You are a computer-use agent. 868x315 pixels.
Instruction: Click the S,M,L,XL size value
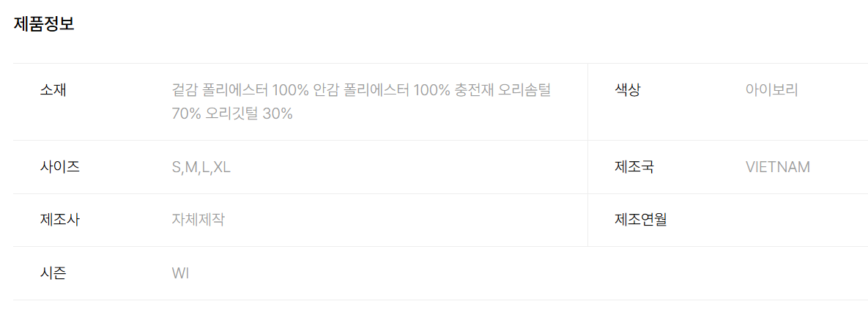click(201, 167)
